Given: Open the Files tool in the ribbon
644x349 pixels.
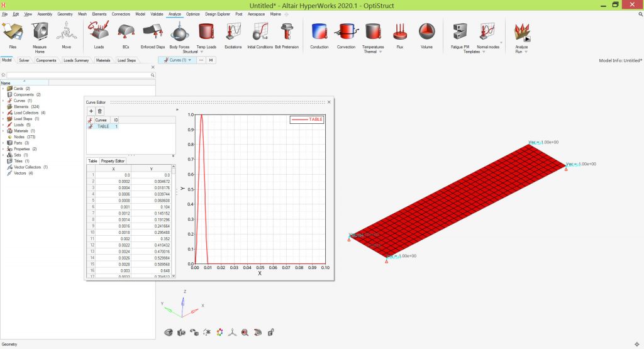Looking at the screenshot, I should coord(13,33).
